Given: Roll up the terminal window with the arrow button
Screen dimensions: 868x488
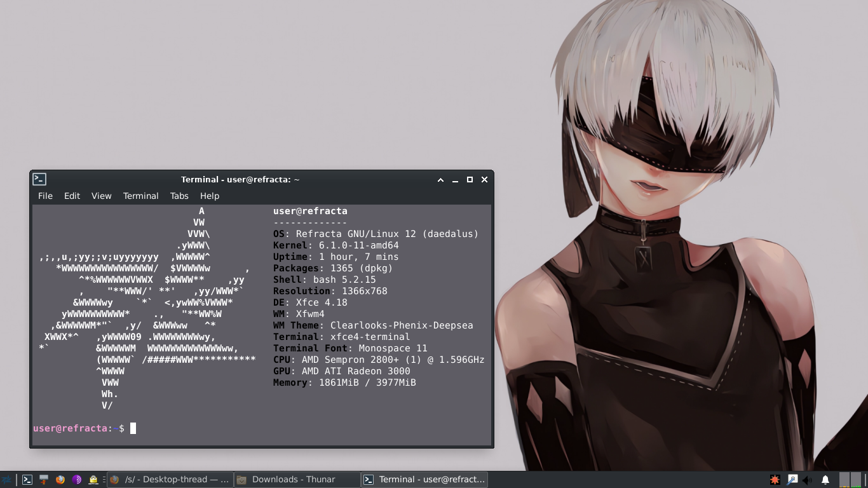Looking at the screenshot, I should tap(440, 180).
